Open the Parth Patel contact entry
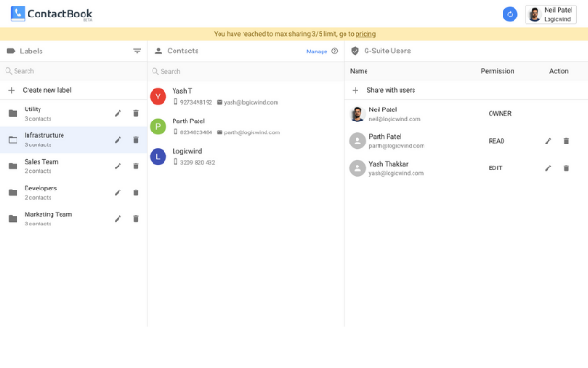Image resolution: width=588 pixels, height=368 pixels. click(245, 127)
